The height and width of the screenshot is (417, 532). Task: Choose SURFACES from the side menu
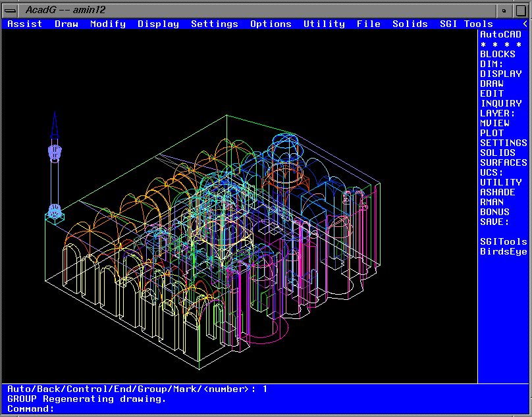pos(503,162)
